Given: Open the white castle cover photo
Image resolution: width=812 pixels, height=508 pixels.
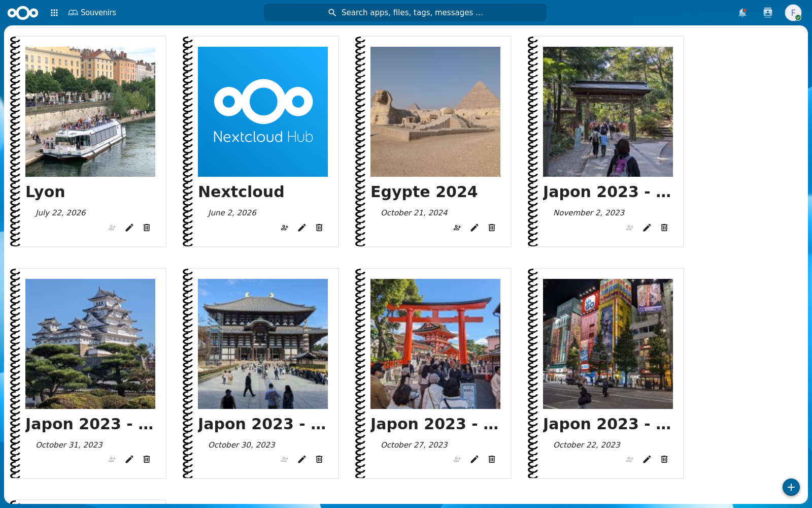Looking at the screenshot, I should coord(90,344).
